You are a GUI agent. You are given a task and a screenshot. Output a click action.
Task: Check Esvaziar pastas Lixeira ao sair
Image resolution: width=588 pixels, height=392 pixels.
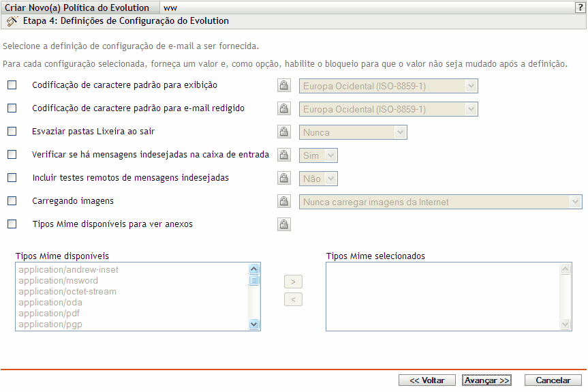12,132
